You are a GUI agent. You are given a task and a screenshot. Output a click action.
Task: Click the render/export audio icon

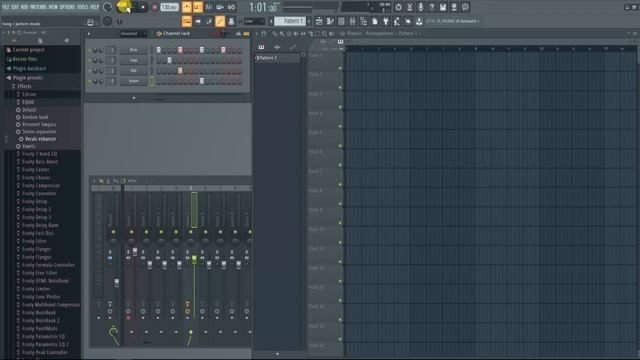tap(454, 7)
